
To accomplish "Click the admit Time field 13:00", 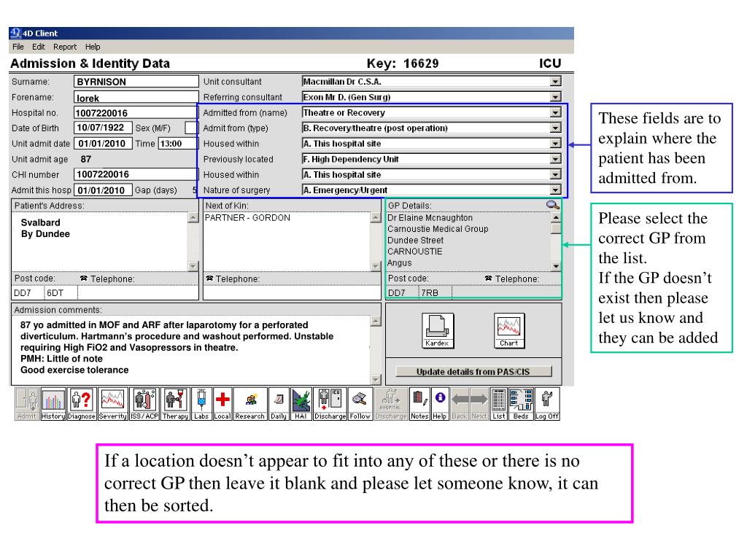I will coord(178,144).
